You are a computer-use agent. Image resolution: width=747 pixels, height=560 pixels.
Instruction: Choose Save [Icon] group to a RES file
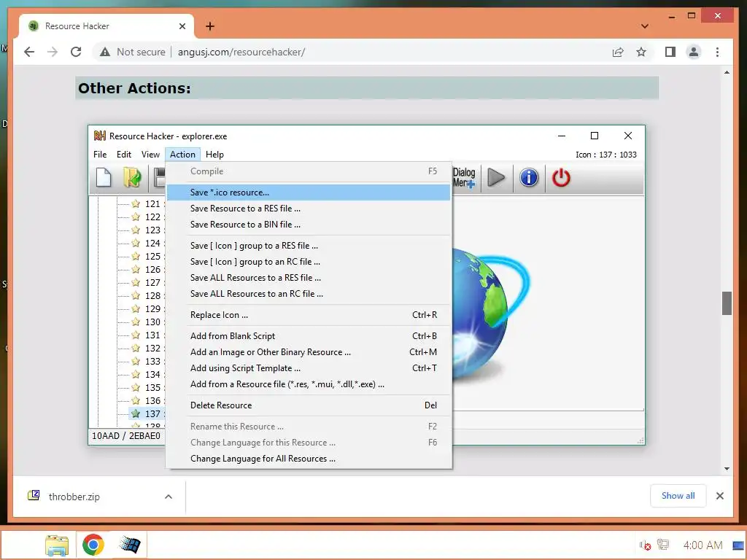309,246
